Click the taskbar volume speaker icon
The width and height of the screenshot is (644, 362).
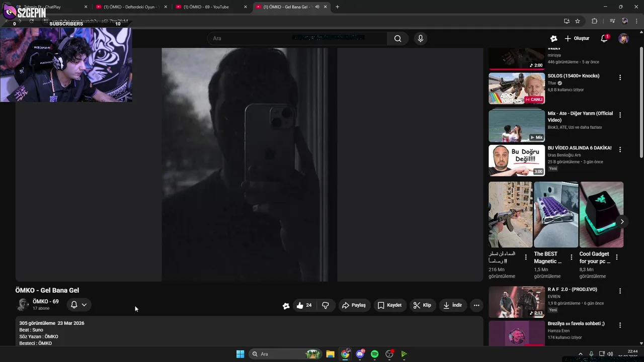610,354
